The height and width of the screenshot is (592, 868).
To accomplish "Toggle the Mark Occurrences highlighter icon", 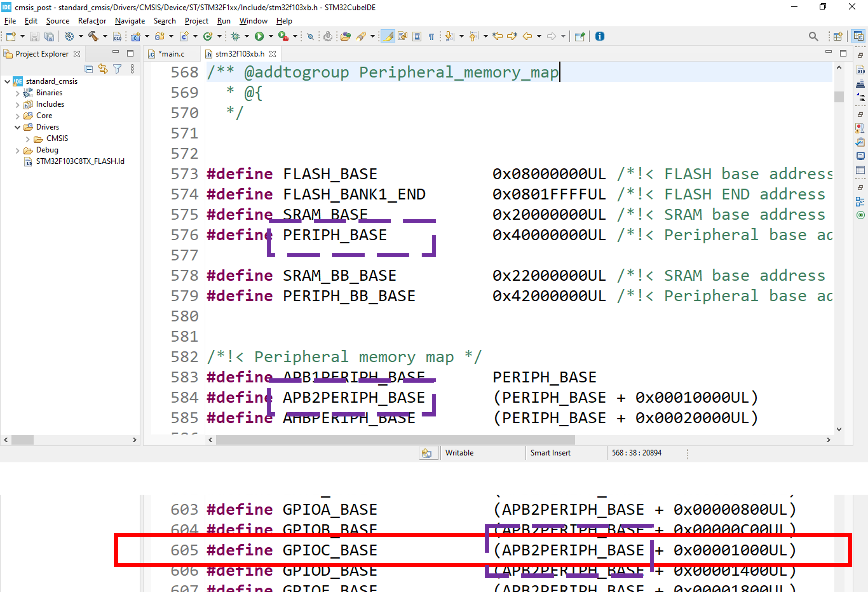I will point(388,36).
